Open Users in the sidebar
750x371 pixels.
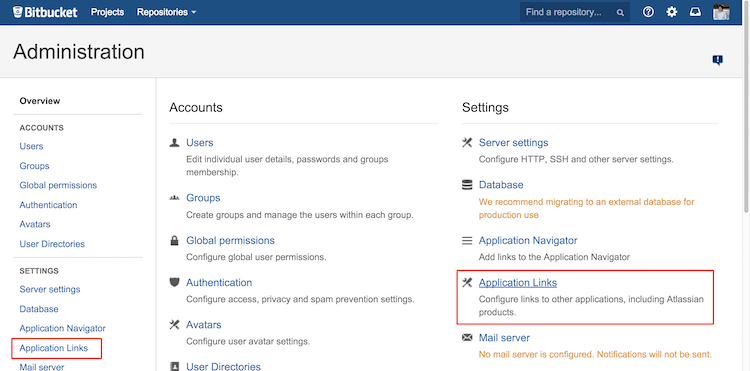[31, 146]
